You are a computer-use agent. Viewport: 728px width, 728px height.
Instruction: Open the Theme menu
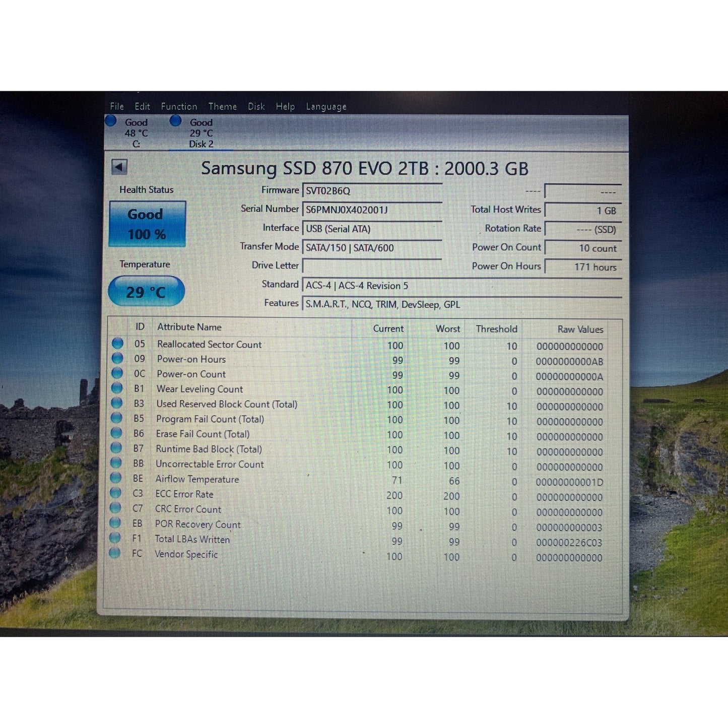222,106
